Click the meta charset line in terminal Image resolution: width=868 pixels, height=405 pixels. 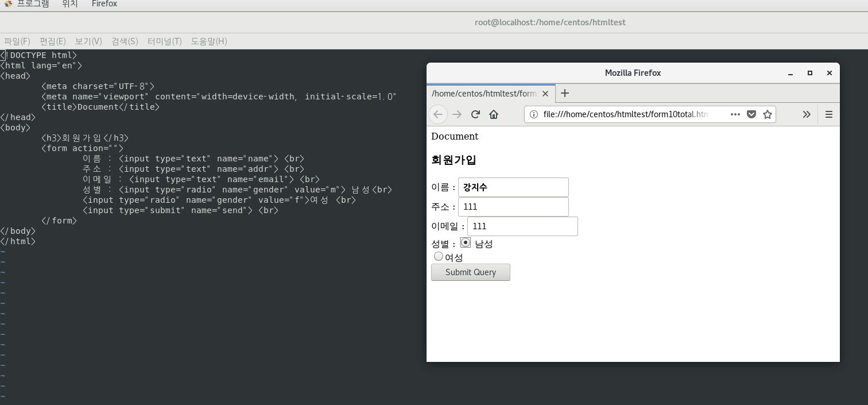pos(98,86)
